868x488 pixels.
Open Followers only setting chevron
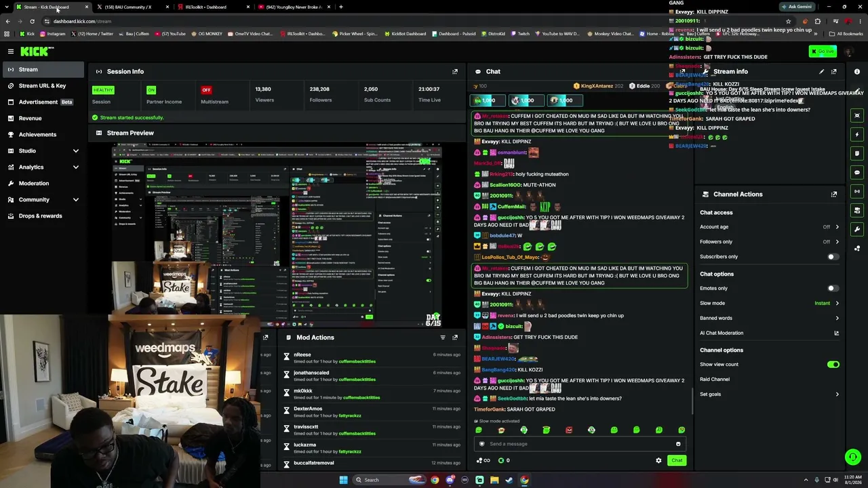point(837,242)
